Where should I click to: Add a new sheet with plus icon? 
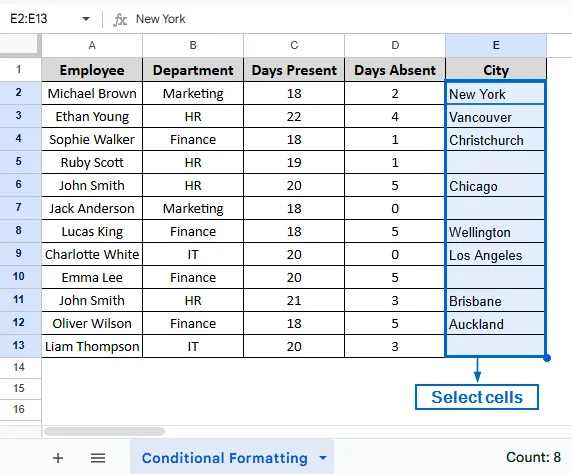[x=58, y=458]
